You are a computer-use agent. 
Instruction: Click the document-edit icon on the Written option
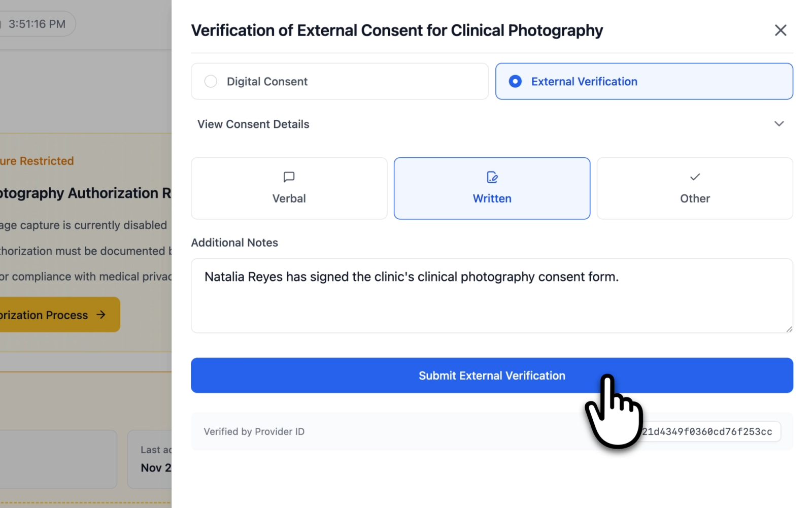pos(492,177)
